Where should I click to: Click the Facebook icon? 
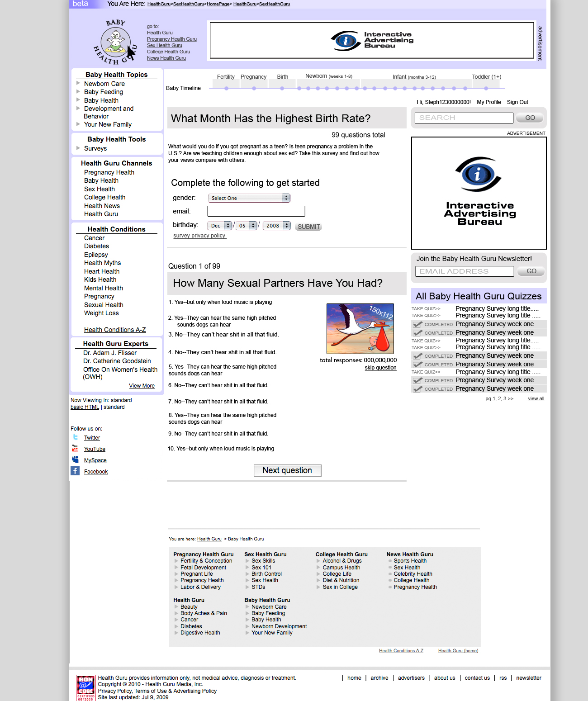tap(75, 471)
